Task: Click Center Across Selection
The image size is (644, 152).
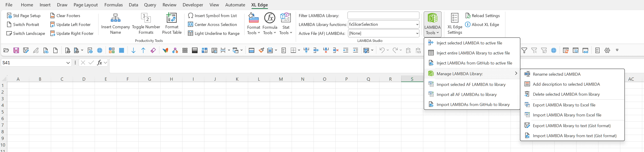Action: point(213,25)
